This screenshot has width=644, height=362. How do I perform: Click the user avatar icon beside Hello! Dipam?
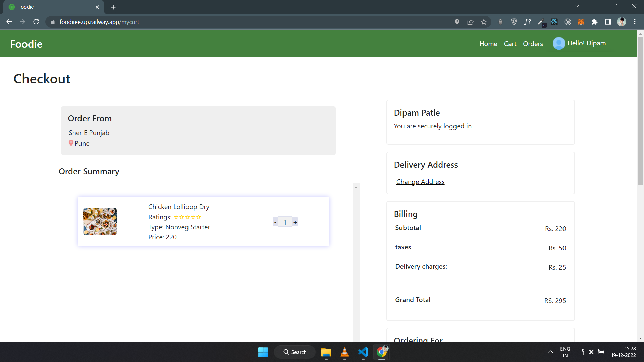[558, 43]
